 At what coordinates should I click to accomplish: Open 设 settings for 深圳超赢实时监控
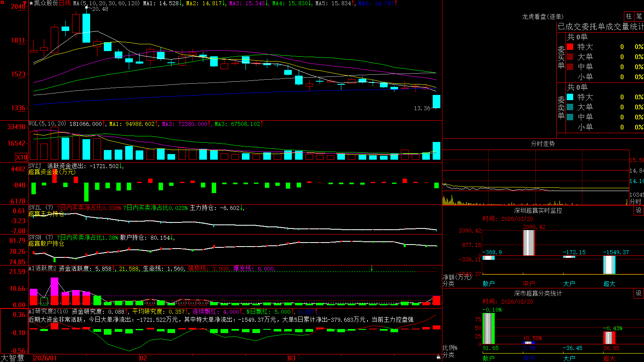pos(639,210)
